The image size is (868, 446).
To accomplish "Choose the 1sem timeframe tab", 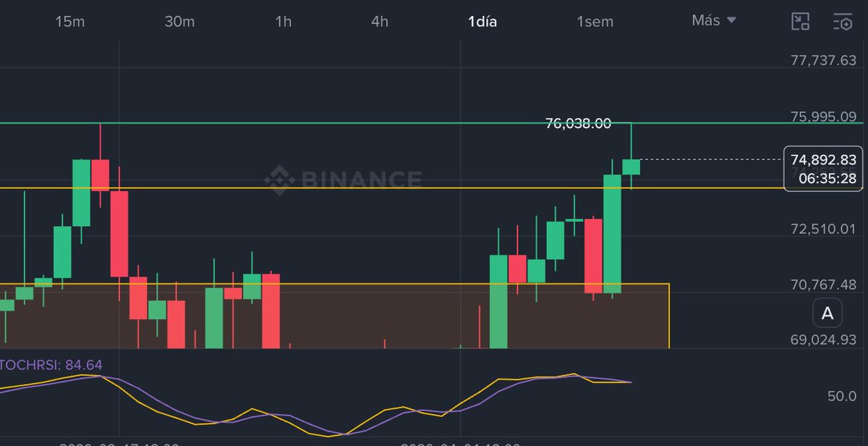I will [595, 21].
